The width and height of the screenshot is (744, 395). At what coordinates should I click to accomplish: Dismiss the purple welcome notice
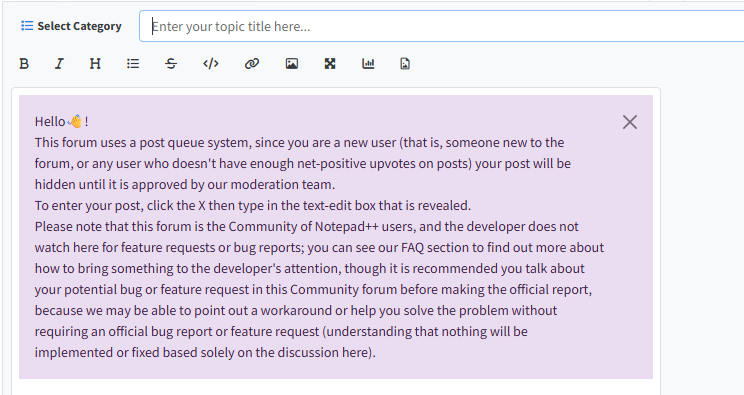[x=630, y=122]
